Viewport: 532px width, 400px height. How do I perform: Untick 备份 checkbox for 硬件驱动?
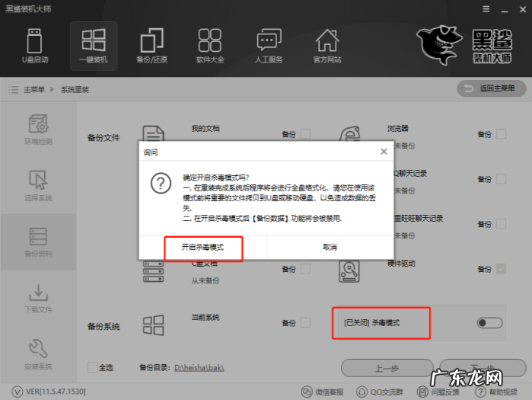[x=501, y=269]
